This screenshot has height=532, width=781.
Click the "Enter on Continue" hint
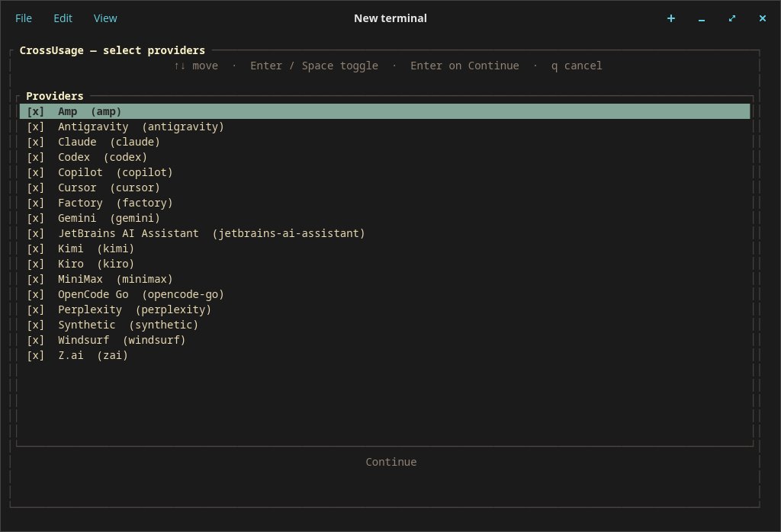464,66
